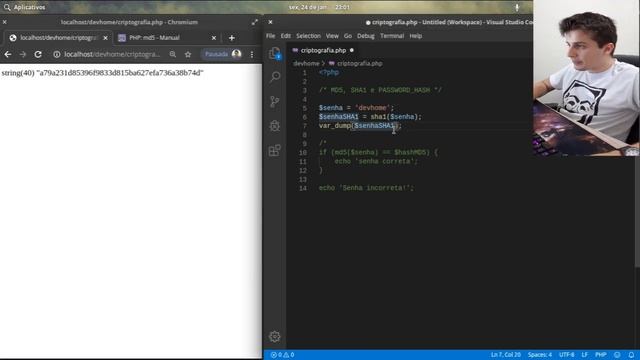The height and width of the screenshot is (360, 640).
Task: Show site information for localhost
Action: (x=57, y=54)
